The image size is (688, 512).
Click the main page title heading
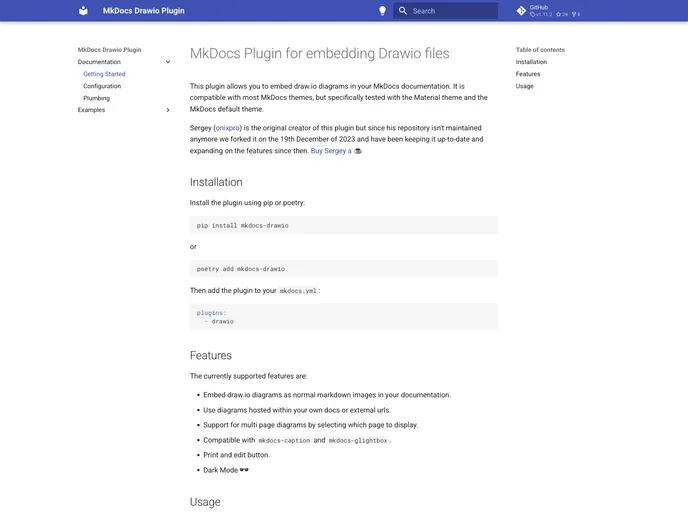coord(319,54)
